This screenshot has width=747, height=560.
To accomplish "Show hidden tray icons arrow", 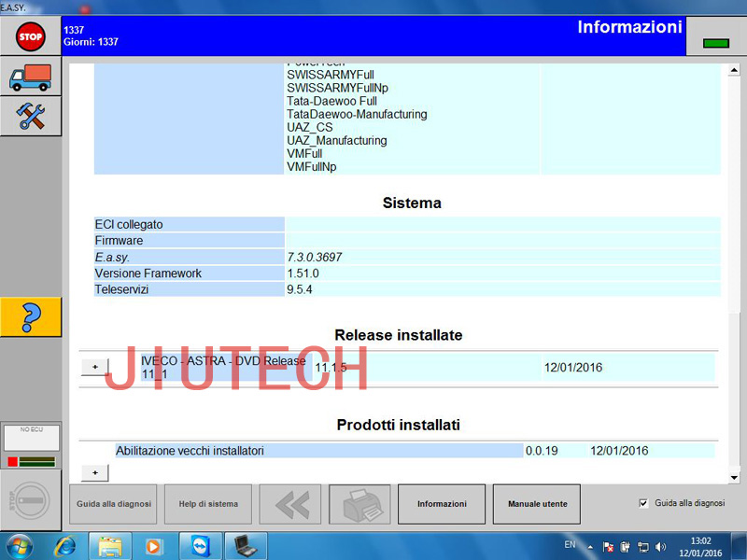I will pos(590,548).
